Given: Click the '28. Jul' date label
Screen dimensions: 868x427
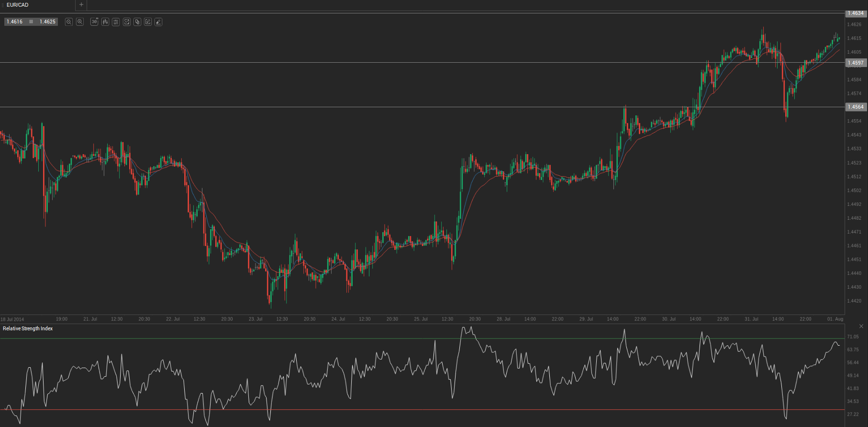Looking at the screenshot, I should (x=503, y=319).
